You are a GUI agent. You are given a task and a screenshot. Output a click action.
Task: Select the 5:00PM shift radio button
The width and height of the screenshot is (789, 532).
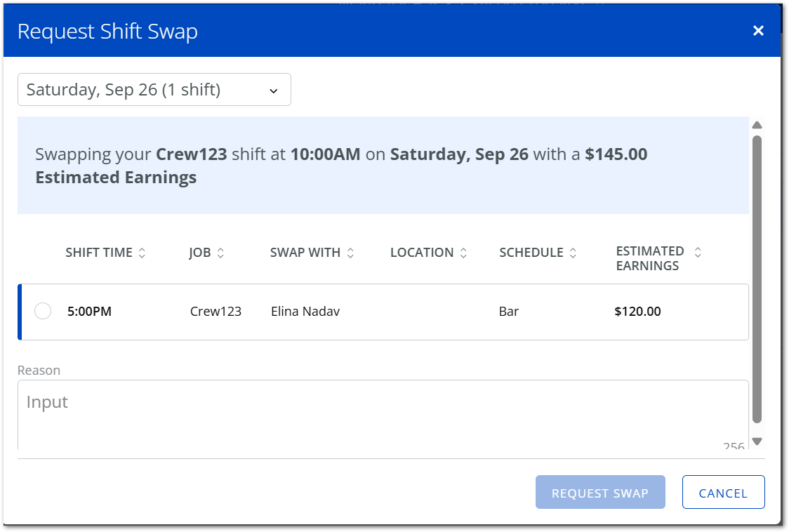pyautogui.click(x=43, y=311)
